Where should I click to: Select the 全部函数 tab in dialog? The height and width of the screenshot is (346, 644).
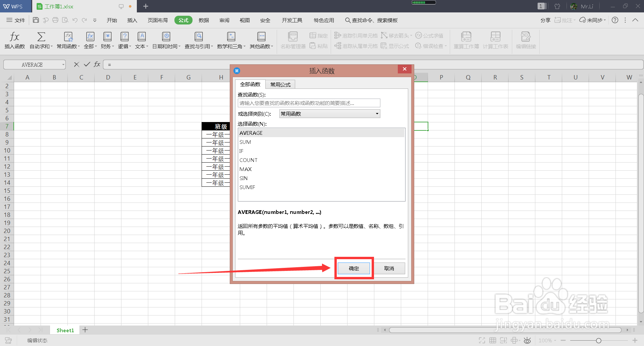(x=250, y=84)
